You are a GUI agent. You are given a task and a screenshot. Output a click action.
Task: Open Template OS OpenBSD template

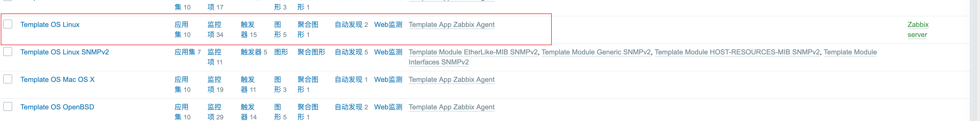[x=57, y=107]
